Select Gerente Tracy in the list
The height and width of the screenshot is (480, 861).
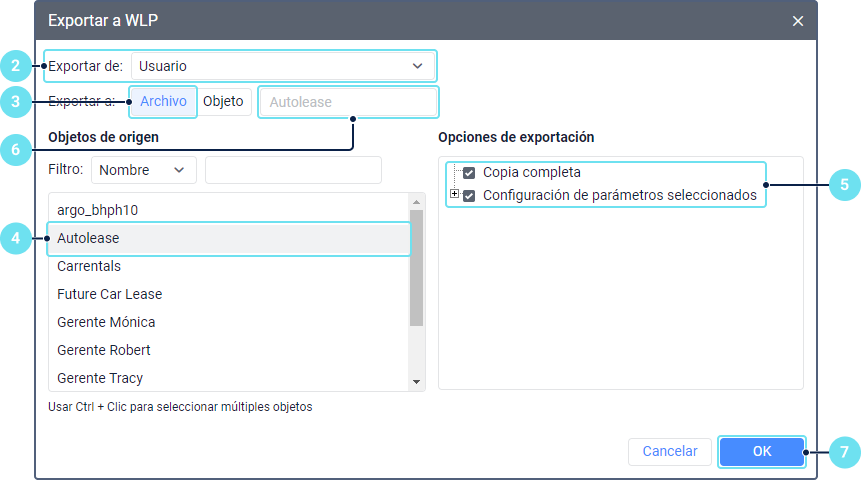[x=229, y=378]
